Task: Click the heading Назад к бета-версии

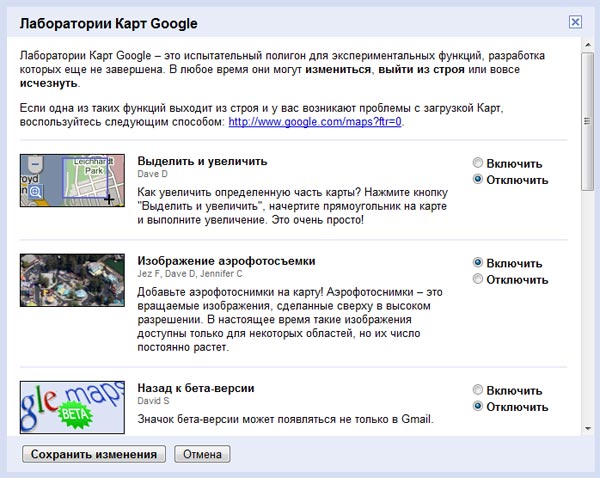Action: pos(196,388)
